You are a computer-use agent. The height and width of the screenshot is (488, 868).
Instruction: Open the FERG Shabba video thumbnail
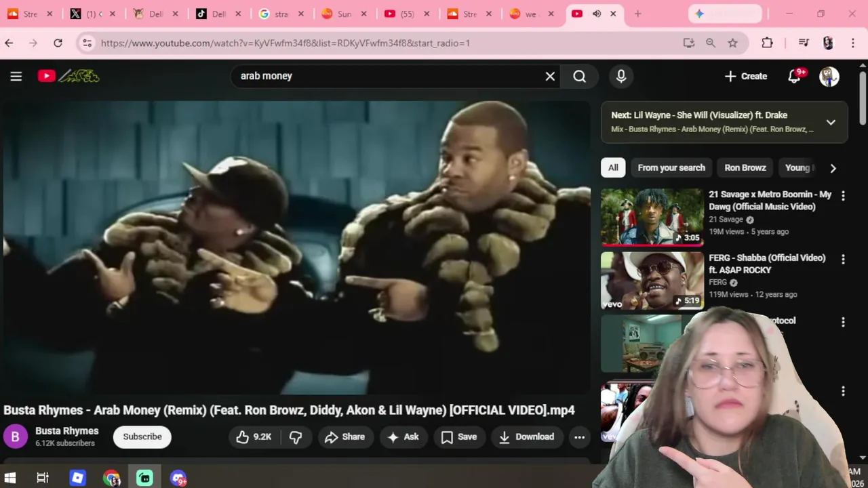pos(652,281)
